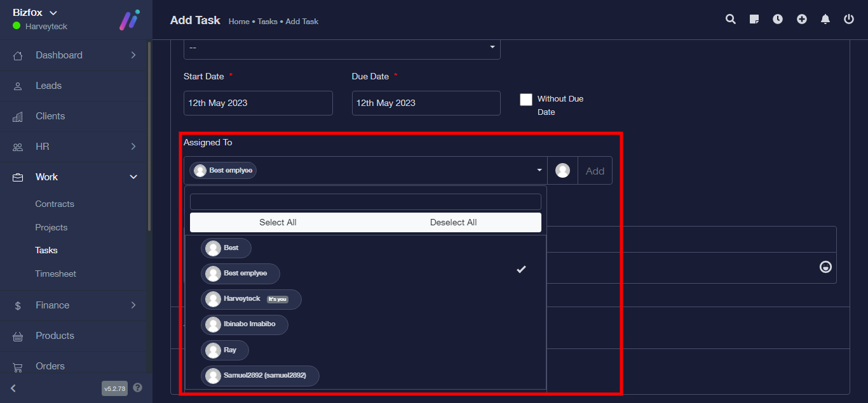This screenshot has width=868, height=403.
Task: Click the Deselect All button
Action: pyautogui.click(x=453, y=222)
